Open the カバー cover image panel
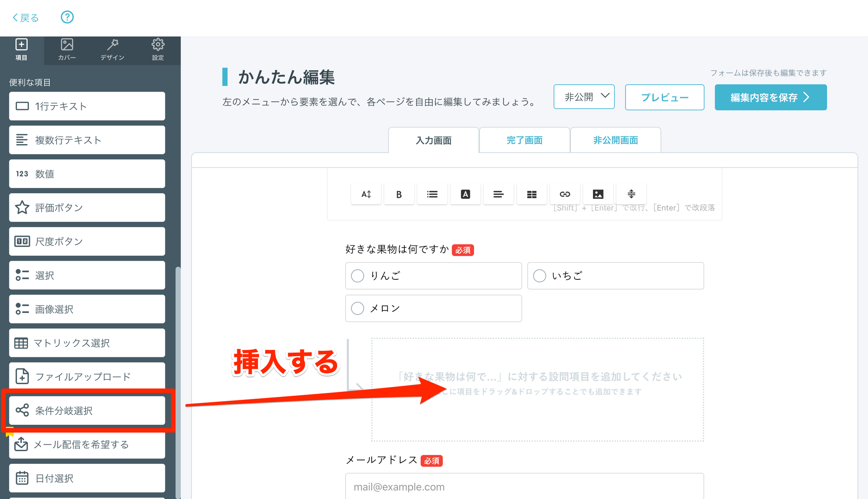 (x=67, y=50)
